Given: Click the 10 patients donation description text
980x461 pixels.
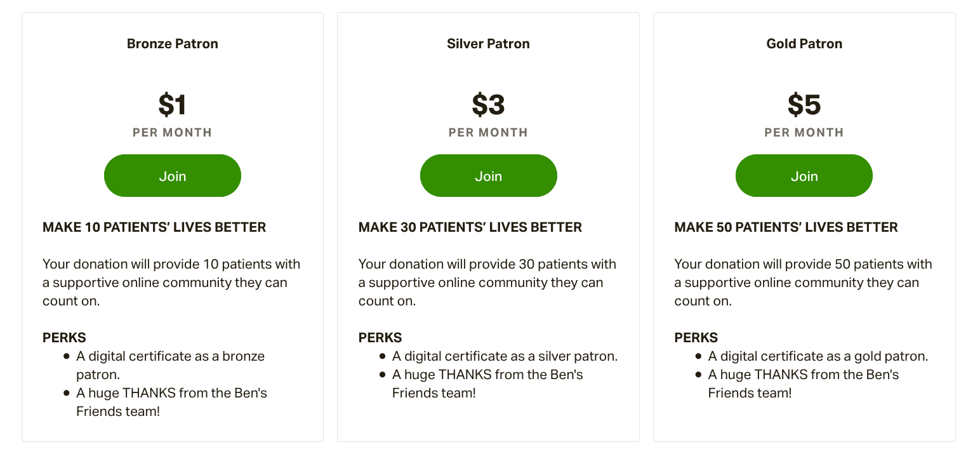Looking at the screenshot, I should point(171,283).
